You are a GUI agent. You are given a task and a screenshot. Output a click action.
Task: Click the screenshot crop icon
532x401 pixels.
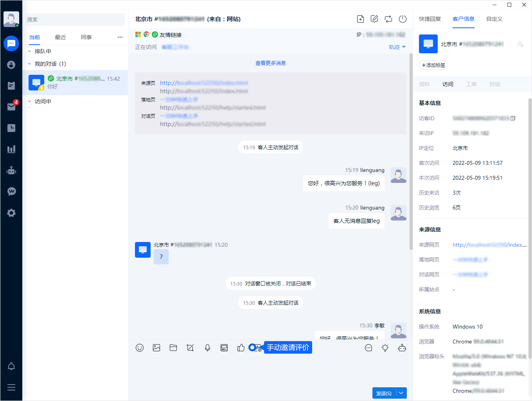[x=191, y=348]
